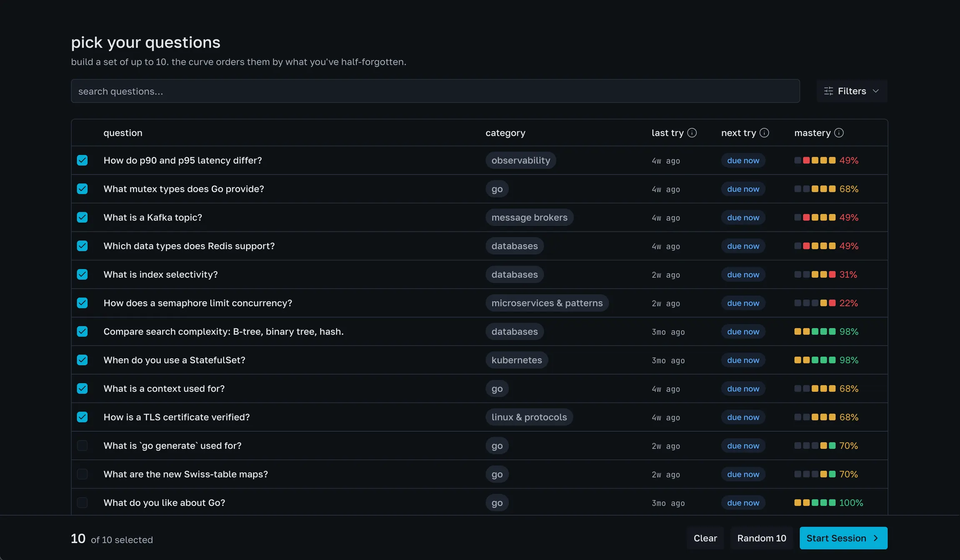
Task: Uncheck the StatefulSet question
Action: (82, 360)
